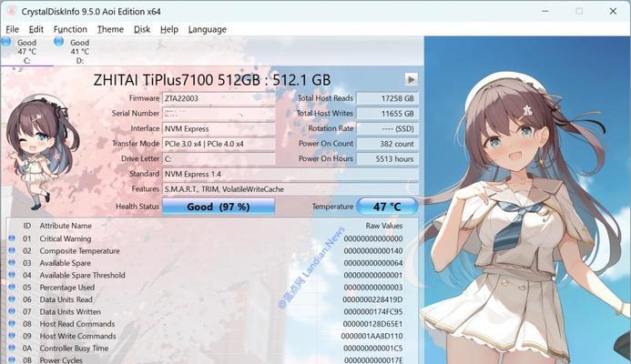Open the Help menu
Image resolution: width=631 pixels, height=364 pixels.
click(x=169, y=29)
